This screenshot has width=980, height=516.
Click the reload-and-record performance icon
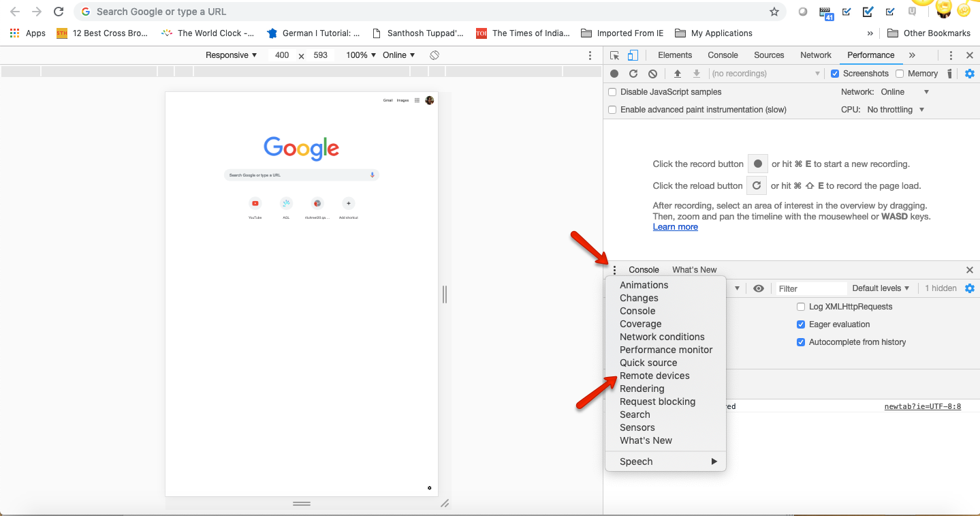[x=633, y=73]
